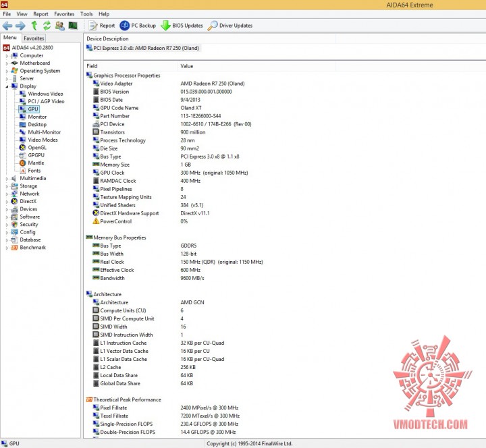Click the DirectX icon in the tree
486x448 pixels.
(x=14, y=201)
